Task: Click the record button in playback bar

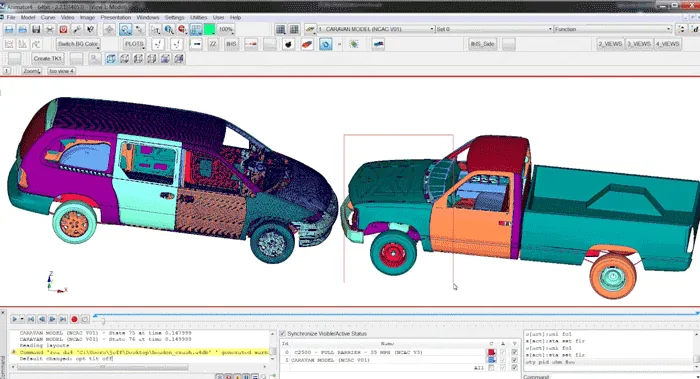Action: click(x=74, y=319)
